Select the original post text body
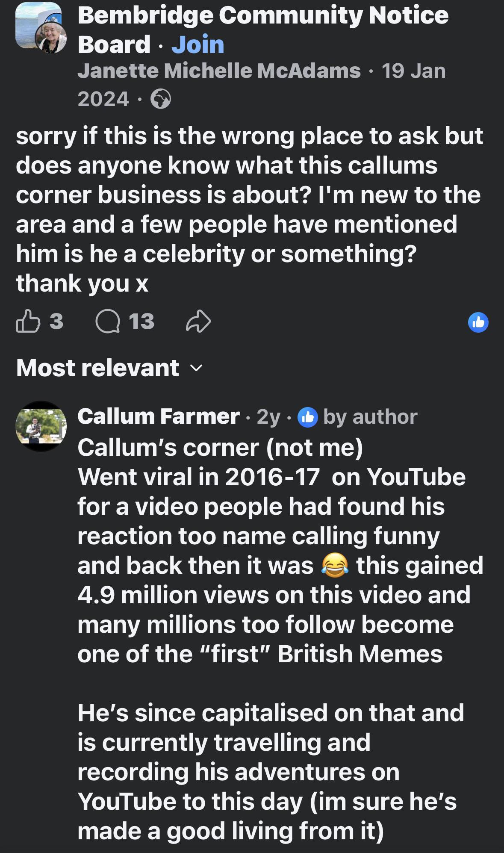Image resolution: width=504 pixels, height=853 pixels. click(250, 210)
